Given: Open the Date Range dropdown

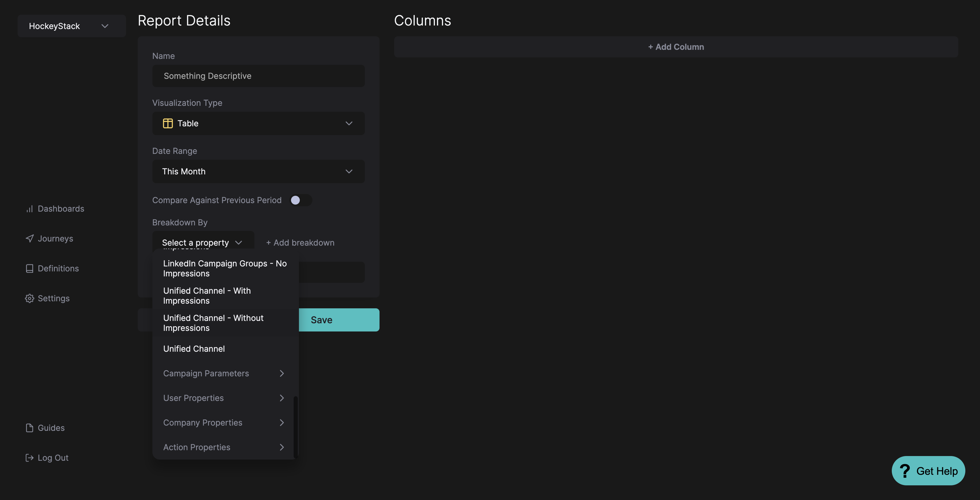Looking at the screenshot, I should pyautogui.click(x=258, y=171).
